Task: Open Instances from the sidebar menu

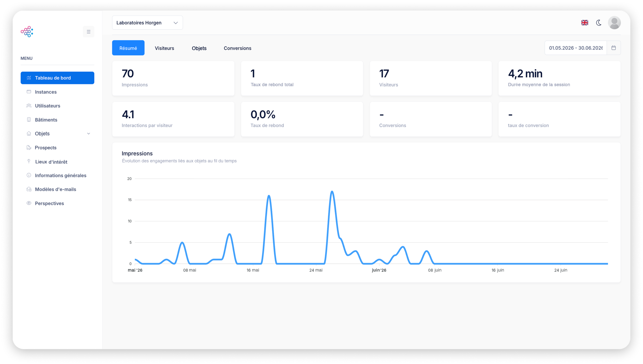Action: tap(57, 92)
